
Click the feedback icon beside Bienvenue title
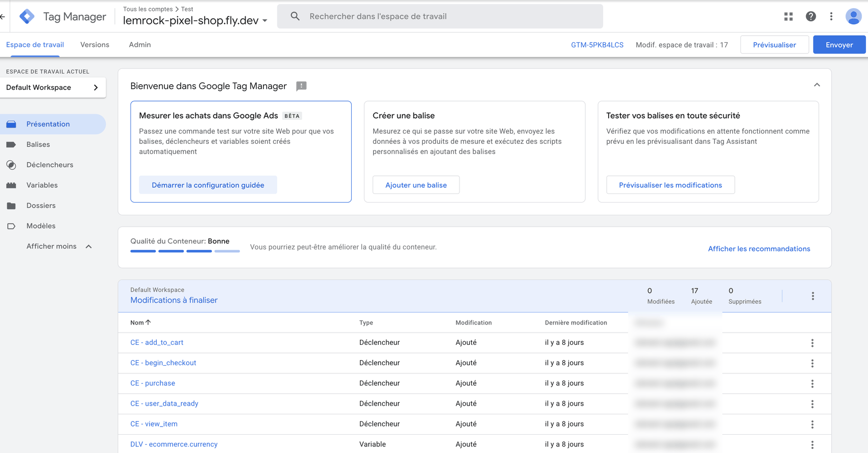[x=301, y=86]
